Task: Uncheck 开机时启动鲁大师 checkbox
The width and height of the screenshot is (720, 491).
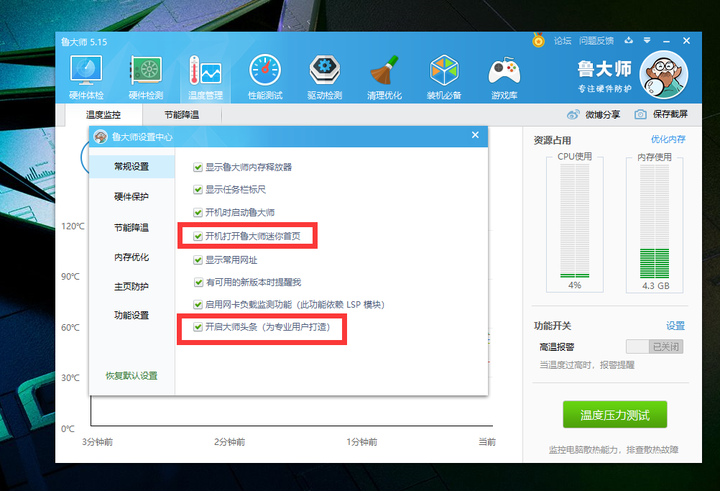Action: tap(198, 212)
